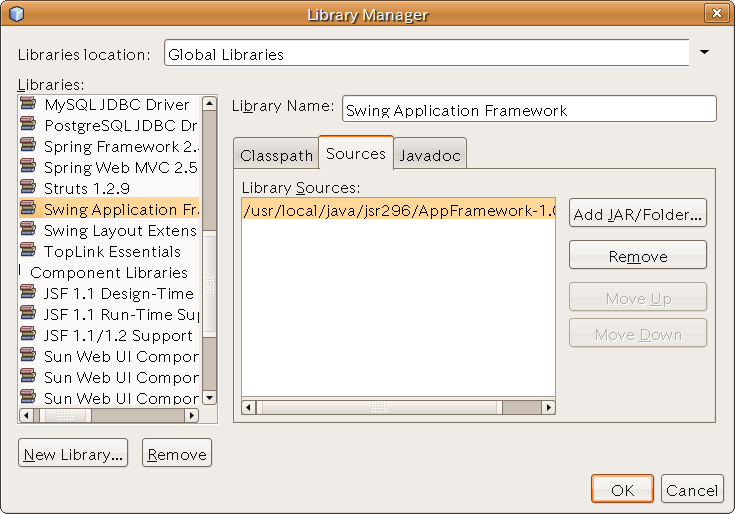Confirm the dialog with OK
This screenshot has height=514, width=735.
(x=622, y=490)
